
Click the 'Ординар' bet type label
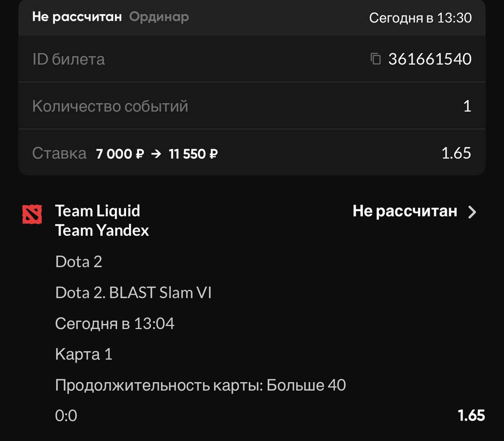[x=159, y=17]
